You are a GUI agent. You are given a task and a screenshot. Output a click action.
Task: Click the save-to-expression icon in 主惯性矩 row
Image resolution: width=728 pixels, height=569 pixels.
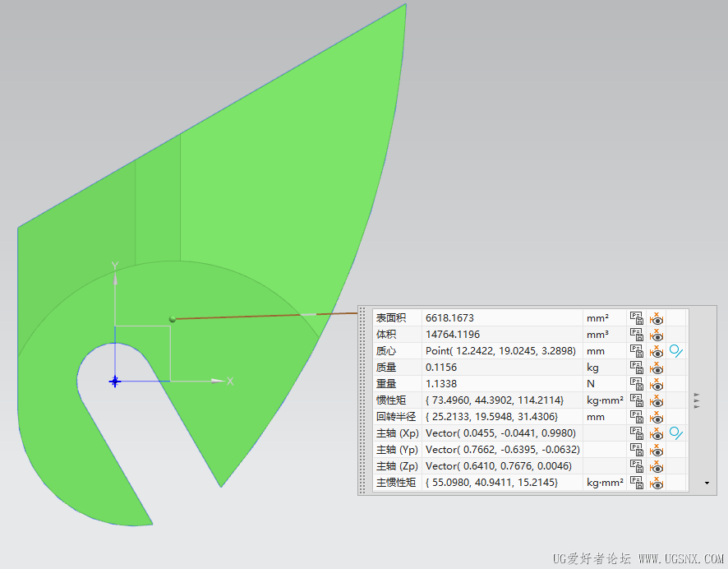click(x=636, y=483)
